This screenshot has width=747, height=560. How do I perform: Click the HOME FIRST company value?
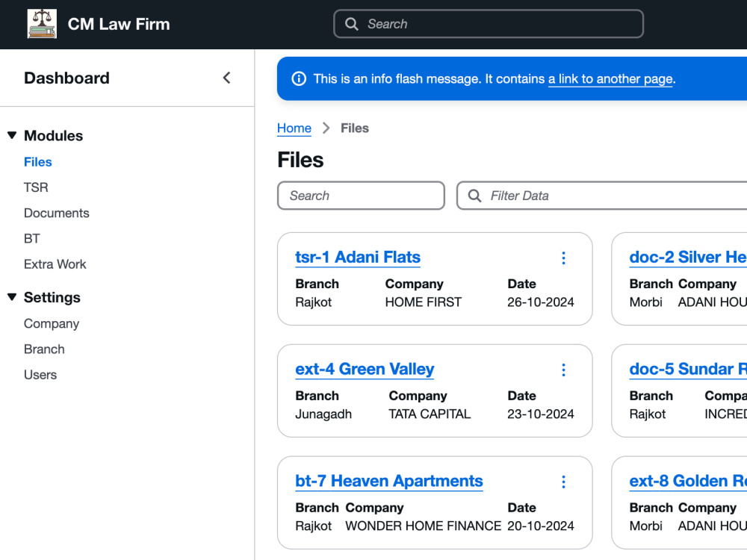[423, 302]
